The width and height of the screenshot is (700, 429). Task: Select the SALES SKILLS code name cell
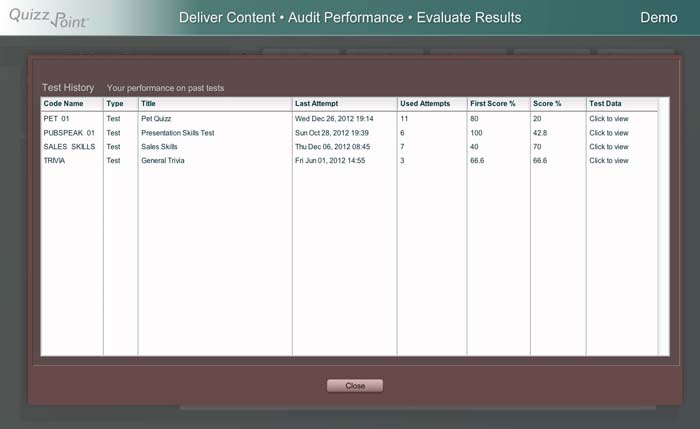coord(69,147)
